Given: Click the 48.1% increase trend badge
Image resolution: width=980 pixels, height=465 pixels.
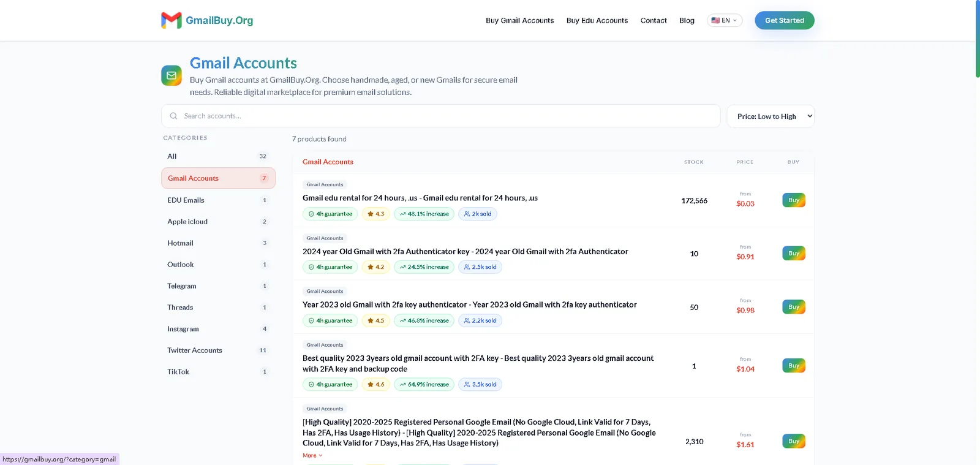Looking at the screenshot, I should click(x=424, y=214).
